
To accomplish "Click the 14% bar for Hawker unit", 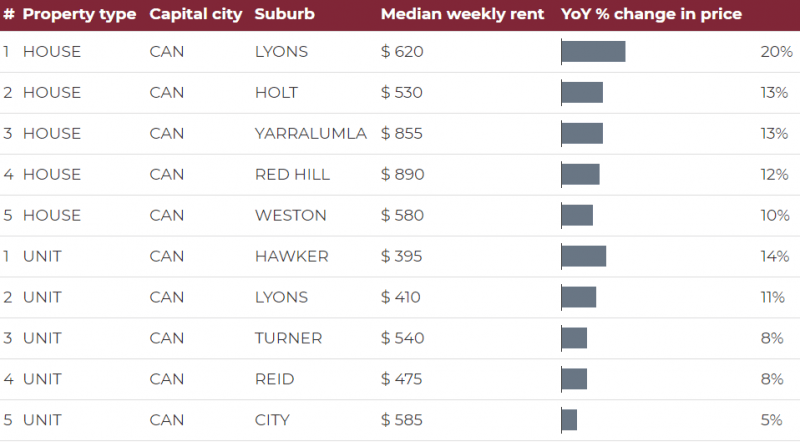I will coord(584,256).
